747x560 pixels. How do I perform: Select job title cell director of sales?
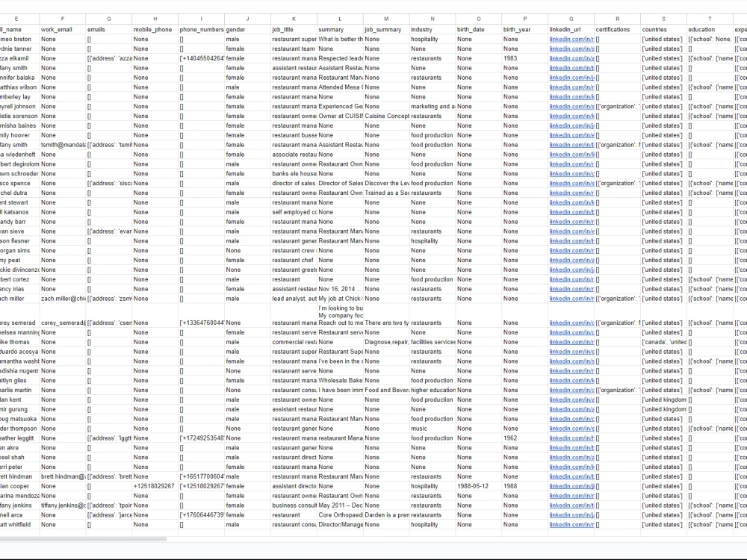point(294,184)
